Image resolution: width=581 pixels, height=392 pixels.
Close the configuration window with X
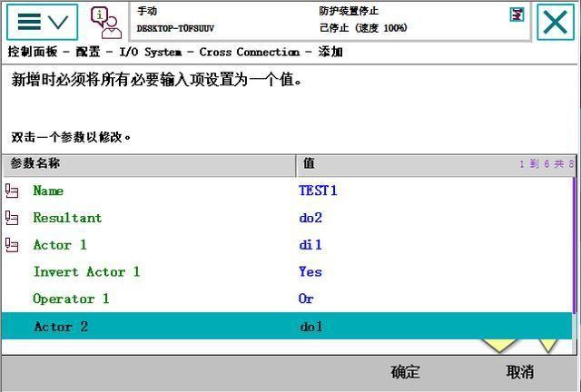click(555, 22)
